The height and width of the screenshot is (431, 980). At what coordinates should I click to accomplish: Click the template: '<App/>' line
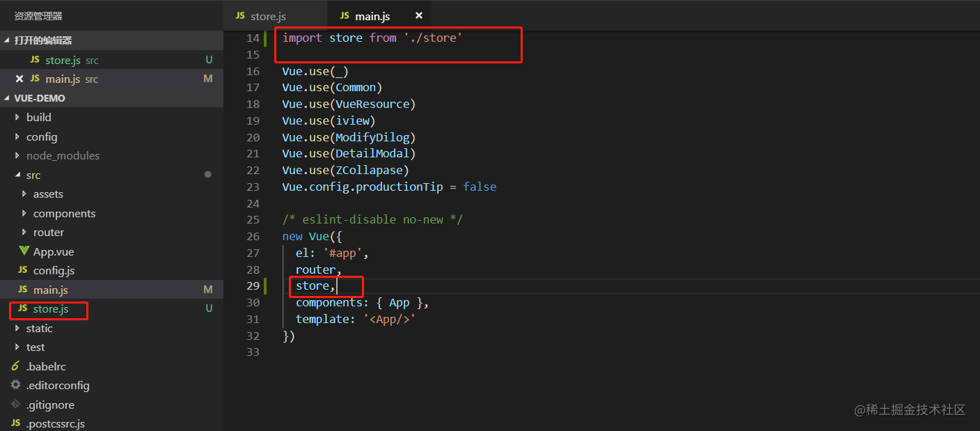point(356,319)
